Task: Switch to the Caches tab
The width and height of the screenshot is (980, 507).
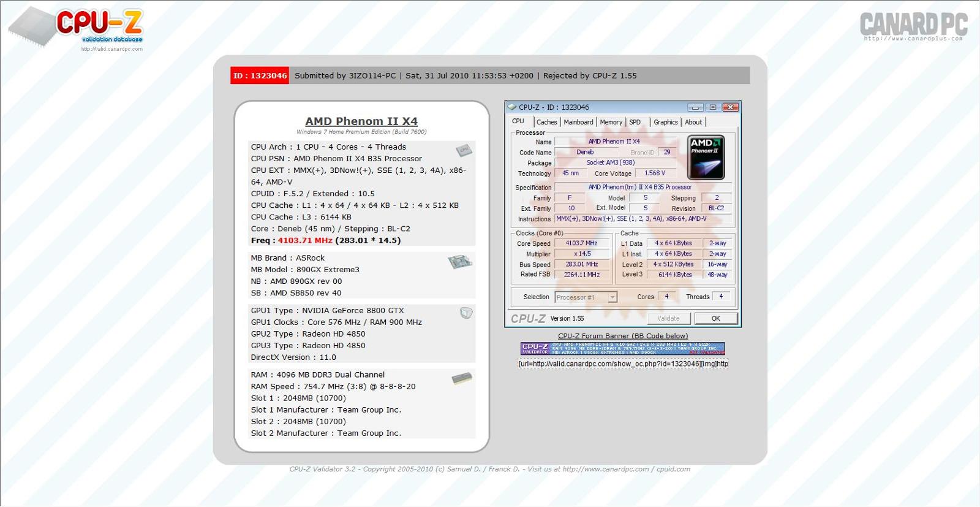Action: tap(547, 122)
